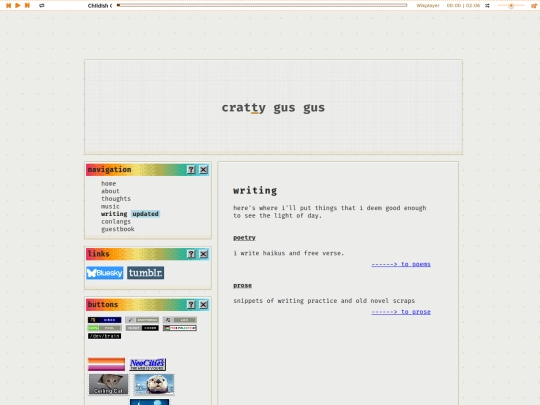Open help for the links panel

[x=191, y=254]
